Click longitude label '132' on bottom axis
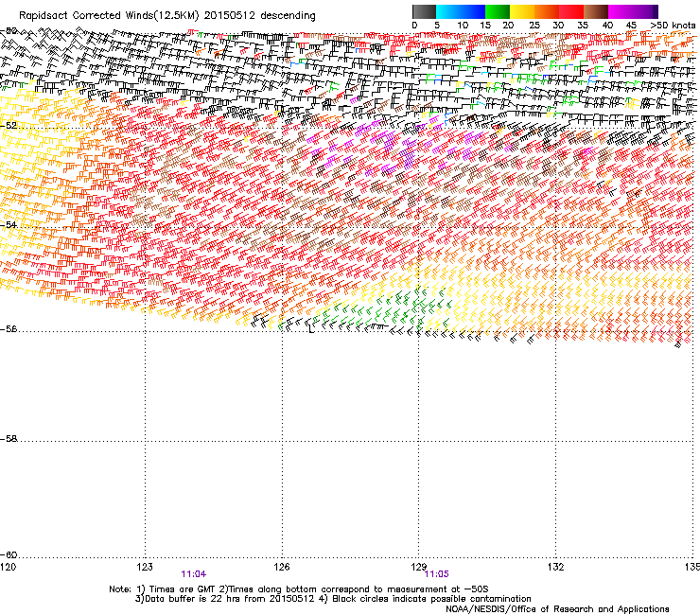 [x=556, y=567]
